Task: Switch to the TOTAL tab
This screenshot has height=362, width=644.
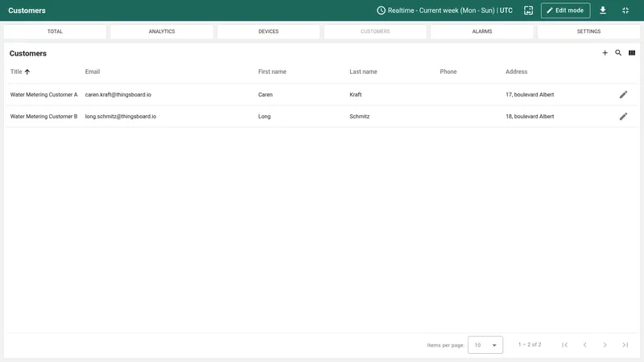Action: tap(55, 31)
